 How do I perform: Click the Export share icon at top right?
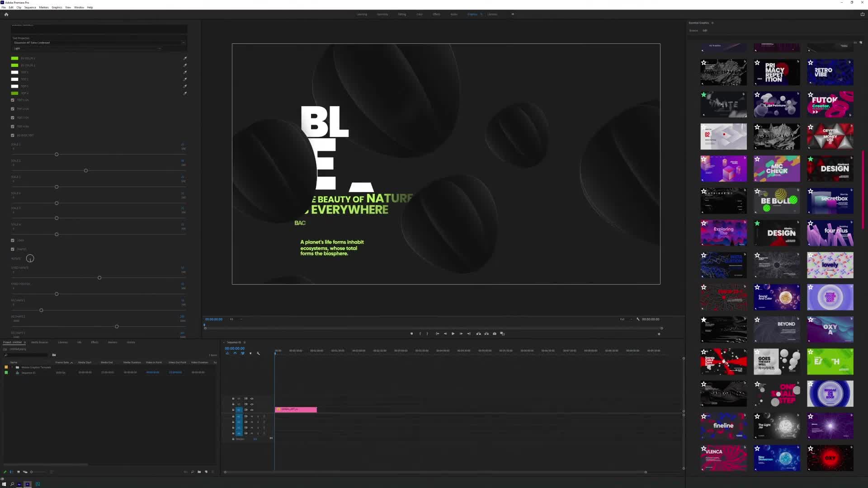863,14
